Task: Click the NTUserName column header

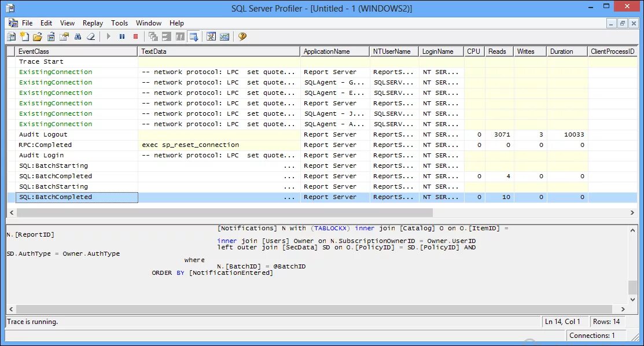Action: (x=394, y=51)
